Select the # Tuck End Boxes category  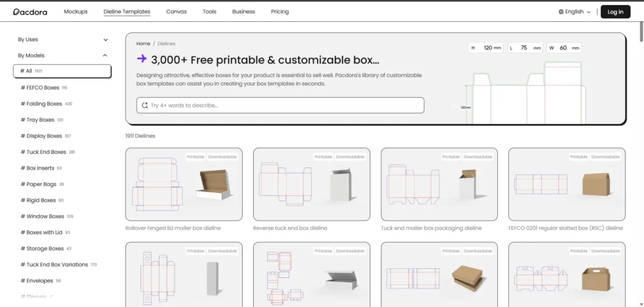[48, 152]
